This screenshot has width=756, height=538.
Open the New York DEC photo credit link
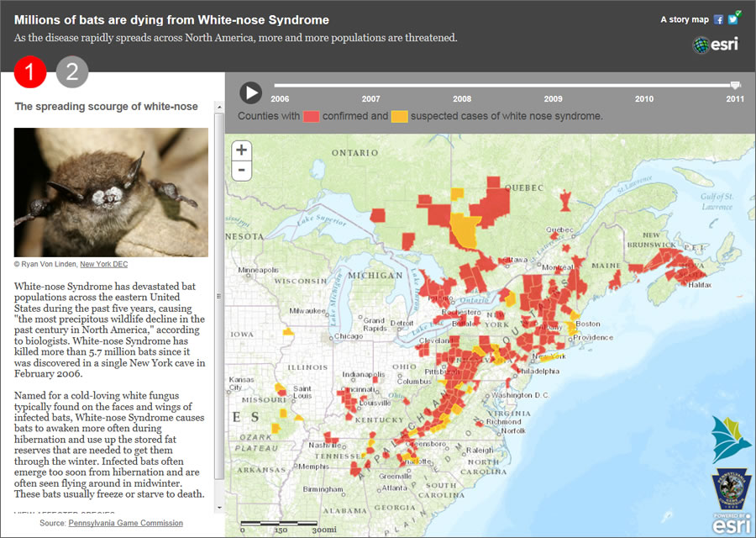[x=103, y=264]
